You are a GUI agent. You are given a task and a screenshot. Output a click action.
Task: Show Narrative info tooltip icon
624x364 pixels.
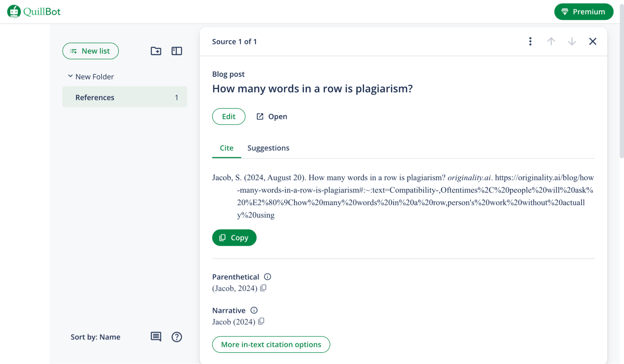click(x=254, y=310)
